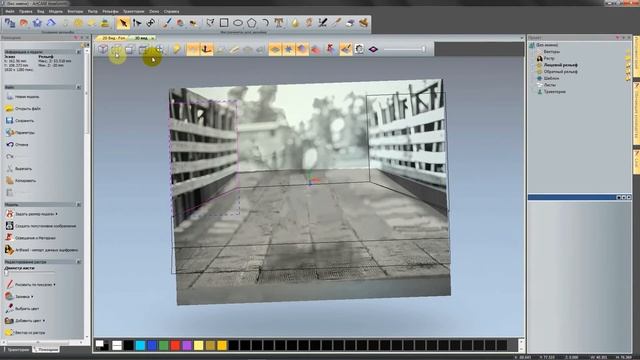Image resolution: width=640 pixels, height=360 pixels.
Task: Click the Выбрать цвет eyedropper icon
Action: click(x=9, y=309)
